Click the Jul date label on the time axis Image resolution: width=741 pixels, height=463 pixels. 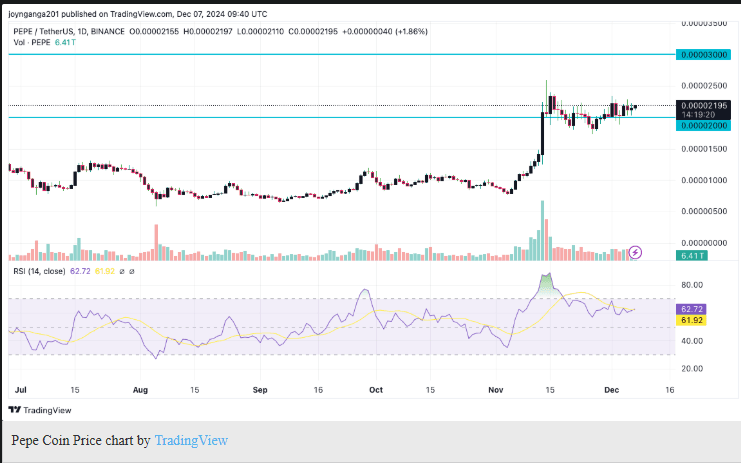point(20,390)
